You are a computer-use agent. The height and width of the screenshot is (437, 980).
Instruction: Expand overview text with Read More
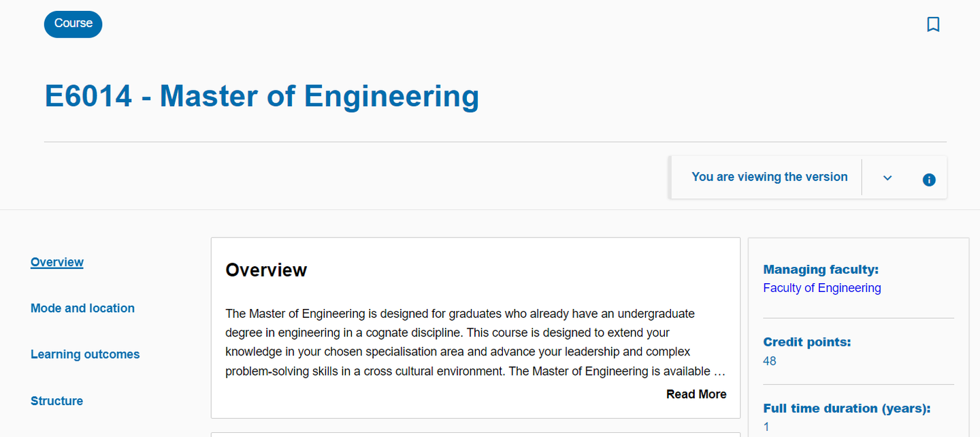point(696,394)
